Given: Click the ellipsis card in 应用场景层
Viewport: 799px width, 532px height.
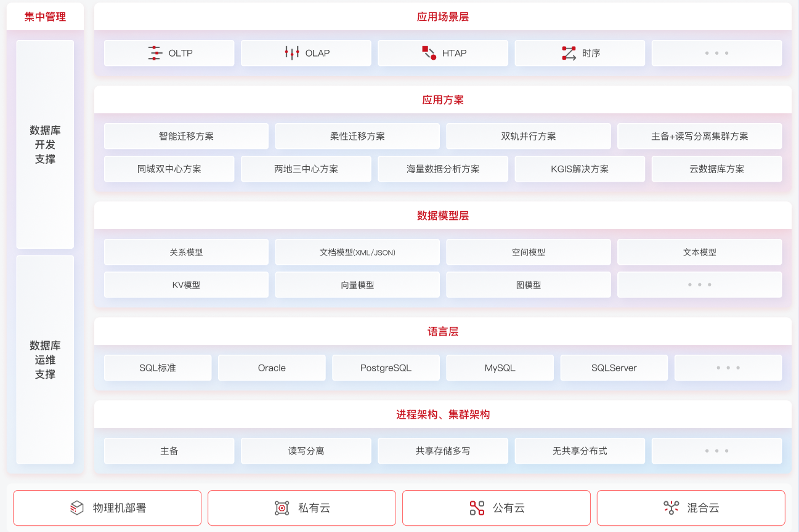Looking at the screenshot, I should [x=716, y=53].
